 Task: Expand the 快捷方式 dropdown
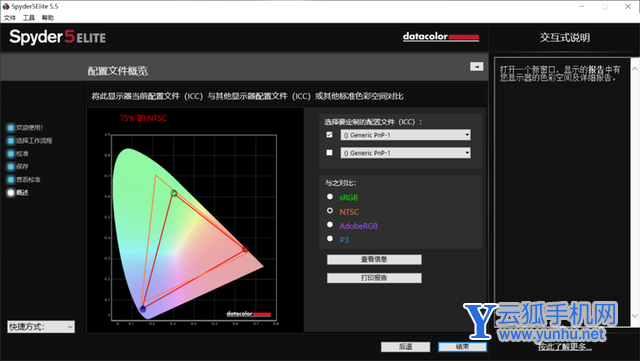[41, 327]
